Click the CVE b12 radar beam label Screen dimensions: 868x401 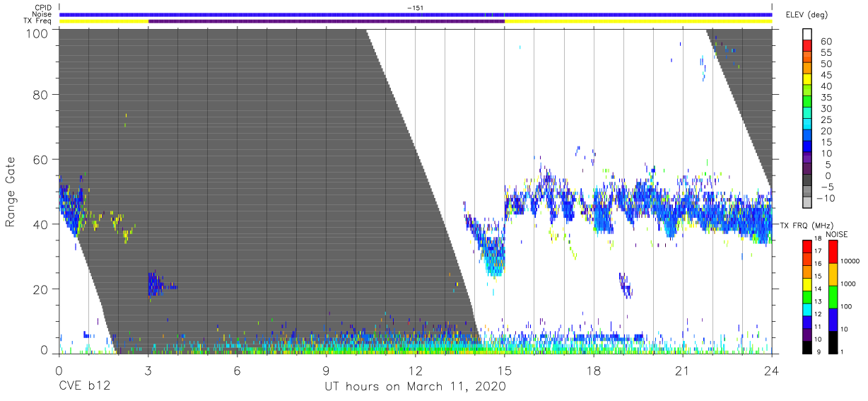[83, 387]
